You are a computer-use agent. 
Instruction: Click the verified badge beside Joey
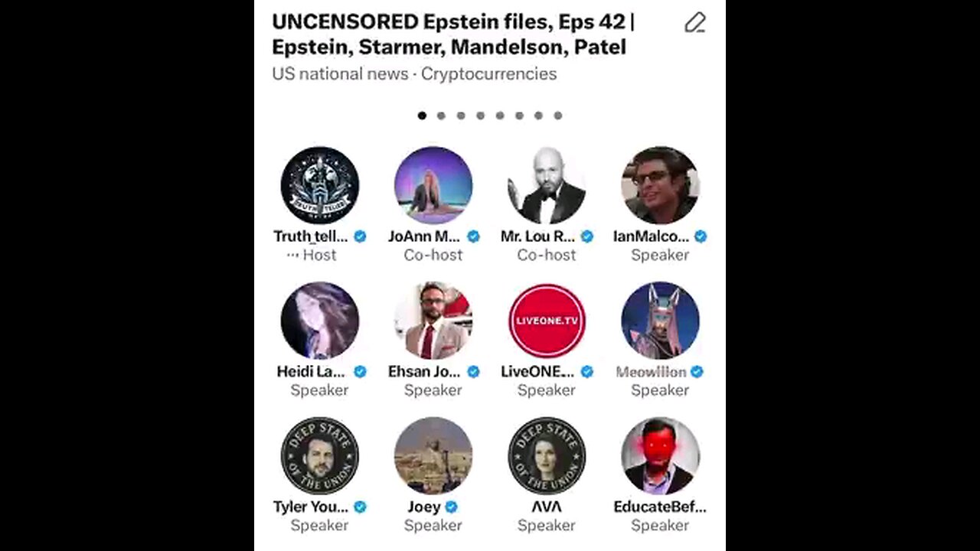(451, 507)
